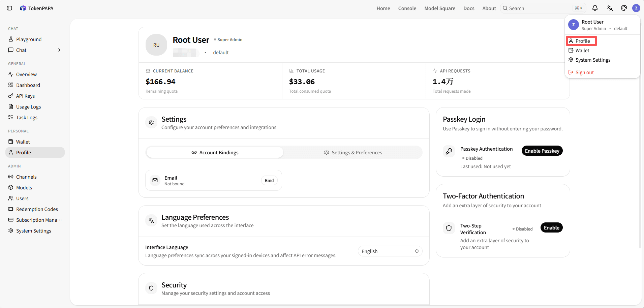
Task: Click the Email envelope icon
Action: coord(155,180)
